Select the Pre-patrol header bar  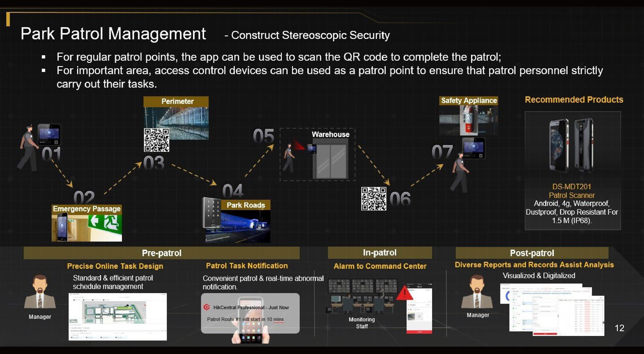click(162, 253)
